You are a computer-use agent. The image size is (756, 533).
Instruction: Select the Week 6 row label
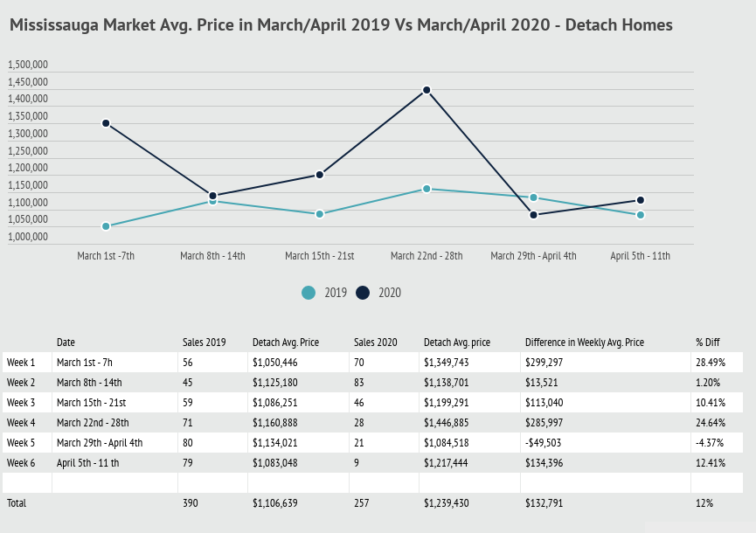point(21,463)
